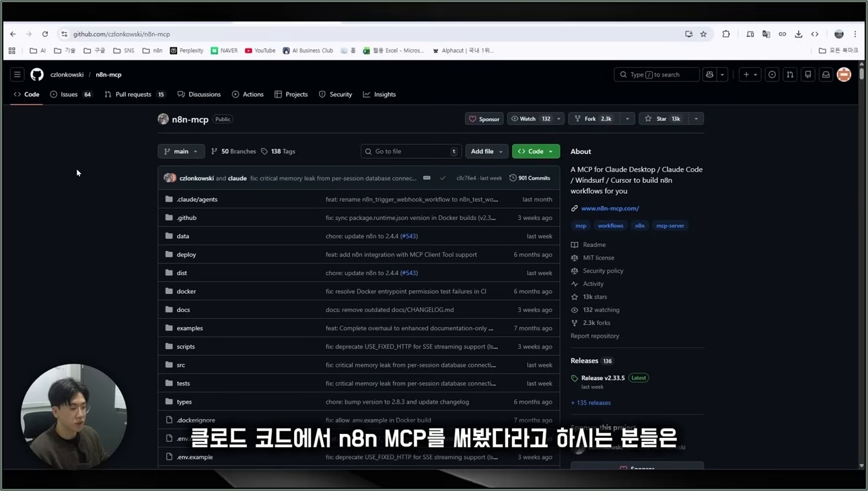Reload the page with refresh icon
This screenshot has height=491, width=868.
point(45,34)
